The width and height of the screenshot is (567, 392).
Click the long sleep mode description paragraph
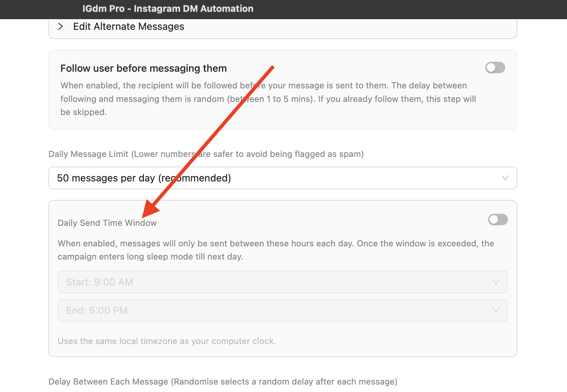276,250
